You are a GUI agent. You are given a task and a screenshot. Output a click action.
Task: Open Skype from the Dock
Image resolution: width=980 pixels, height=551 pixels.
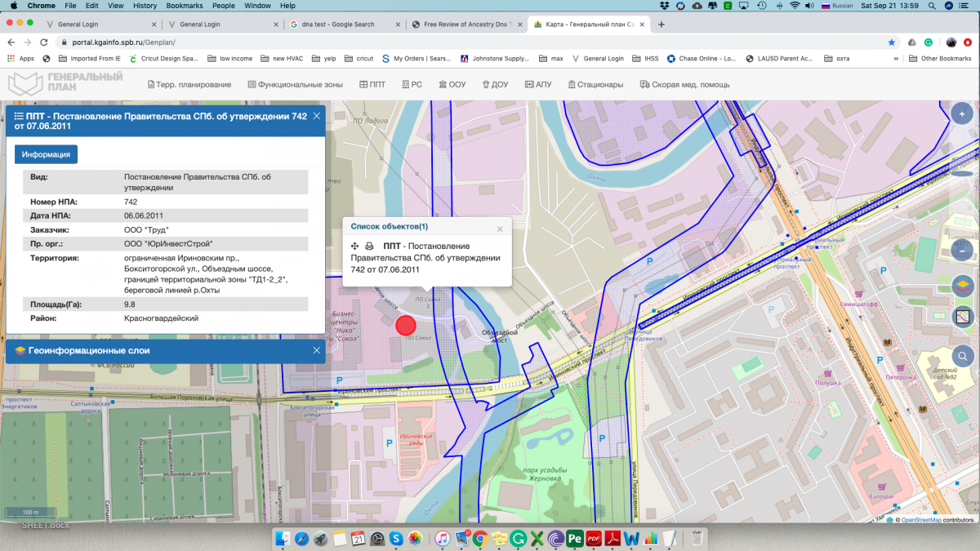[396, 539]
